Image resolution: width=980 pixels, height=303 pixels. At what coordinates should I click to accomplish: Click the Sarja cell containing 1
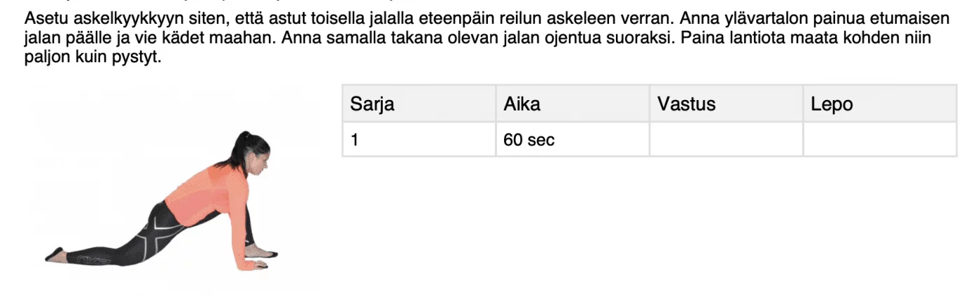coord(419,139)
